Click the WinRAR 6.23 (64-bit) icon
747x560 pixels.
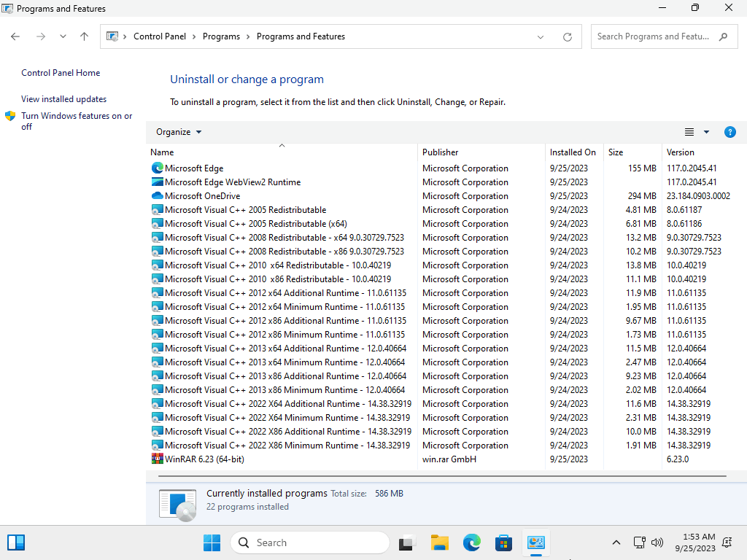(158, 459)
